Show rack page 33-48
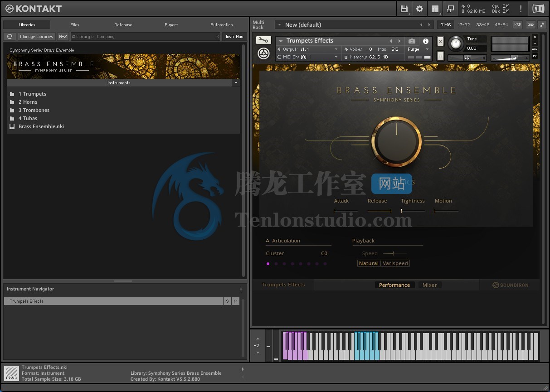The image size is (550, 392). coord(483,25)
